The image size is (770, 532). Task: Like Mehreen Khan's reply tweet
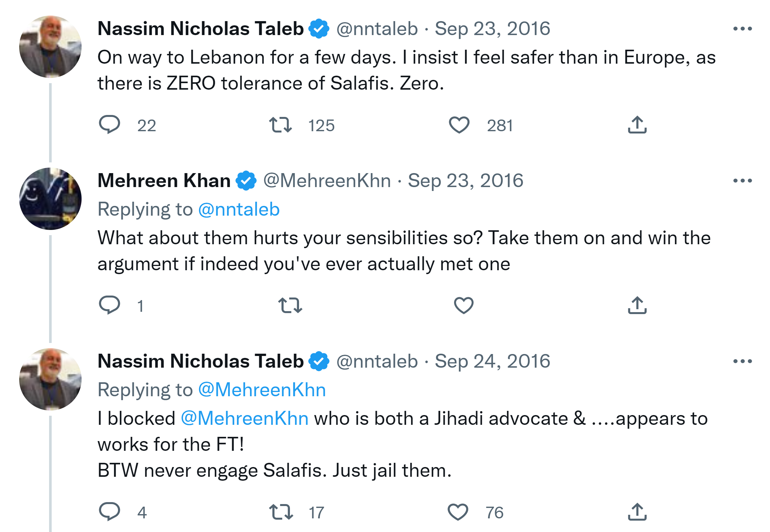(463, 305)
